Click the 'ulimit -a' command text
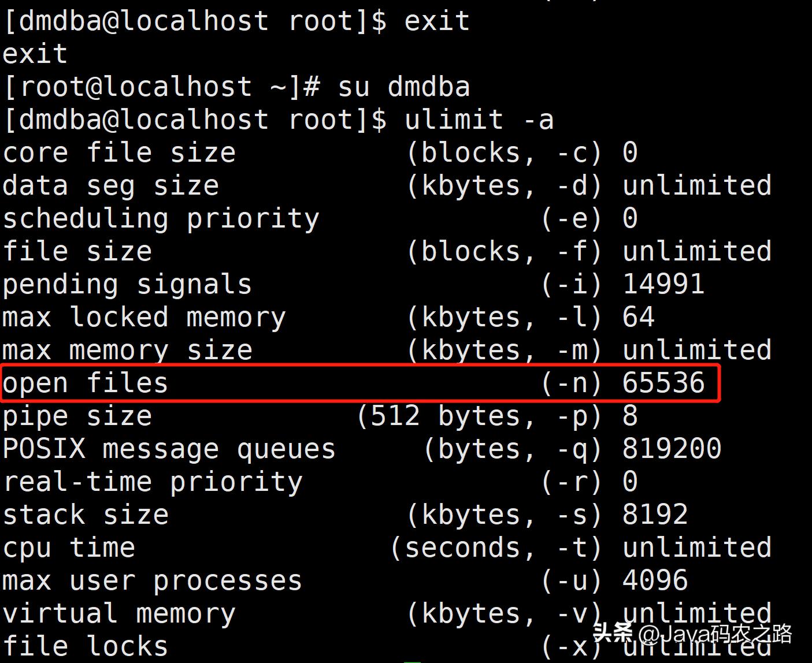 (479, 120)
